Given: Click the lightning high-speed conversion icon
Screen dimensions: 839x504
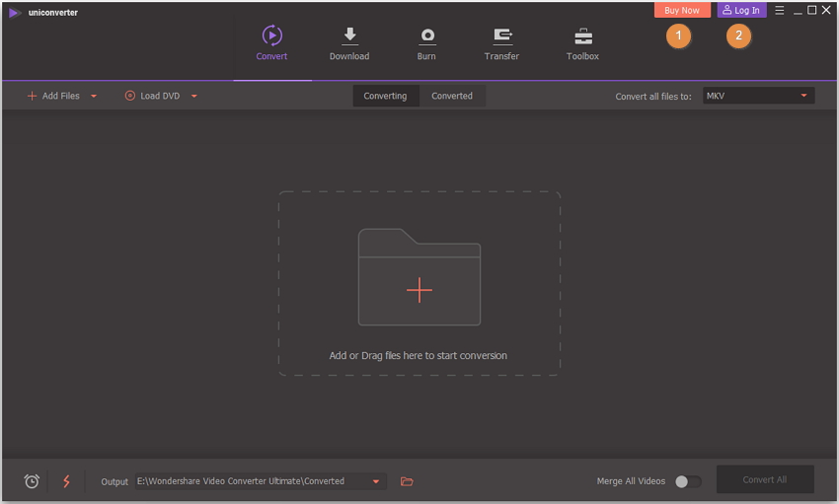Looking at the screenshot, I should point(66,481).
